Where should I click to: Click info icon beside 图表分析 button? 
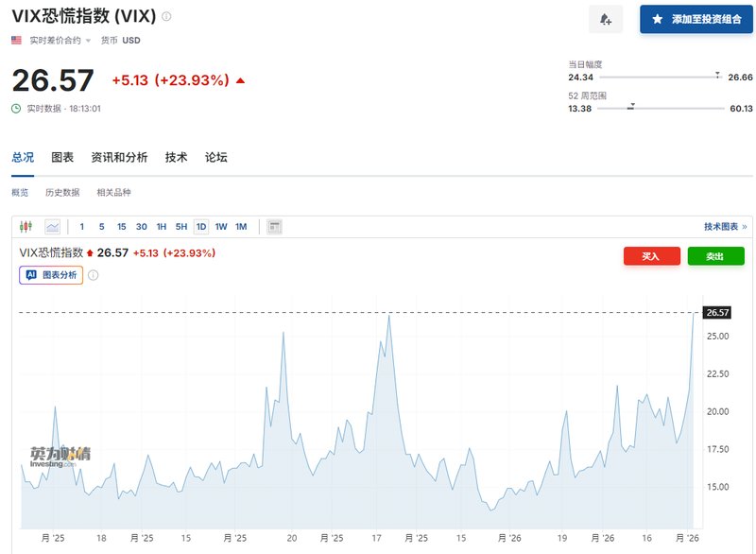(x=94, y=275)
